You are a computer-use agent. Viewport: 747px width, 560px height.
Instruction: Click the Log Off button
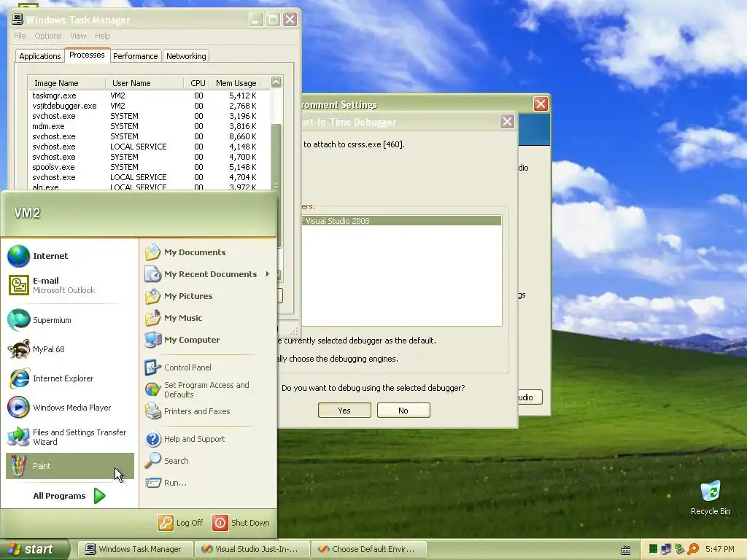[181, 523]
